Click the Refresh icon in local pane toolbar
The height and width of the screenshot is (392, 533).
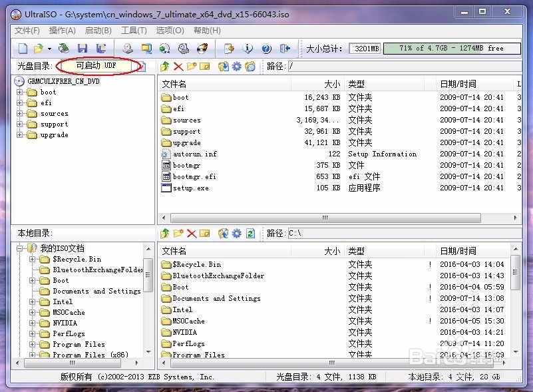[250, 233]
